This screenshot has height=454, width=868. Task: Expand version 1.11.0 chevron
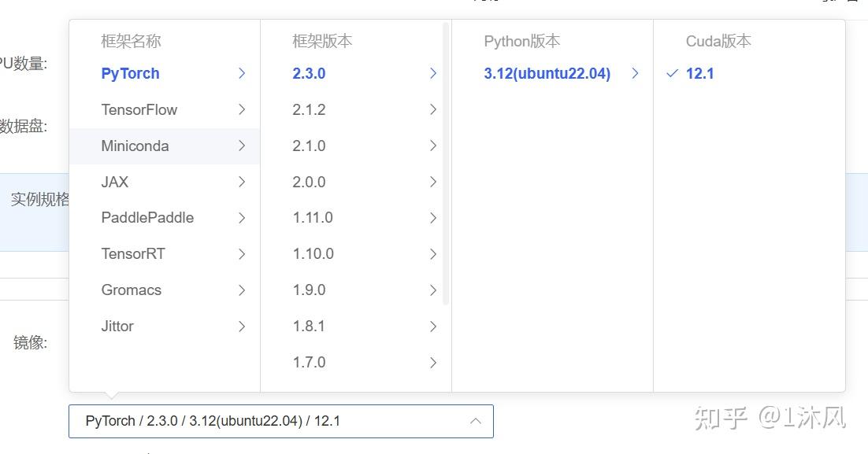[432, 218]
